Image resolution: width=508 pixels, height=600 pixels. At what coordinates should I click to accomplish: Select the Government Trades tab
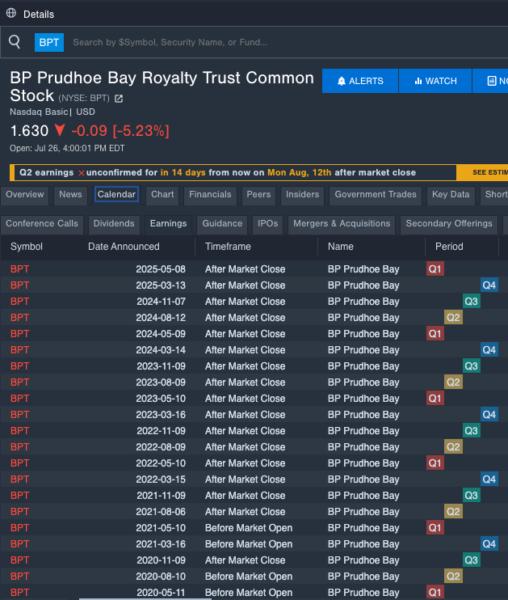375,194
